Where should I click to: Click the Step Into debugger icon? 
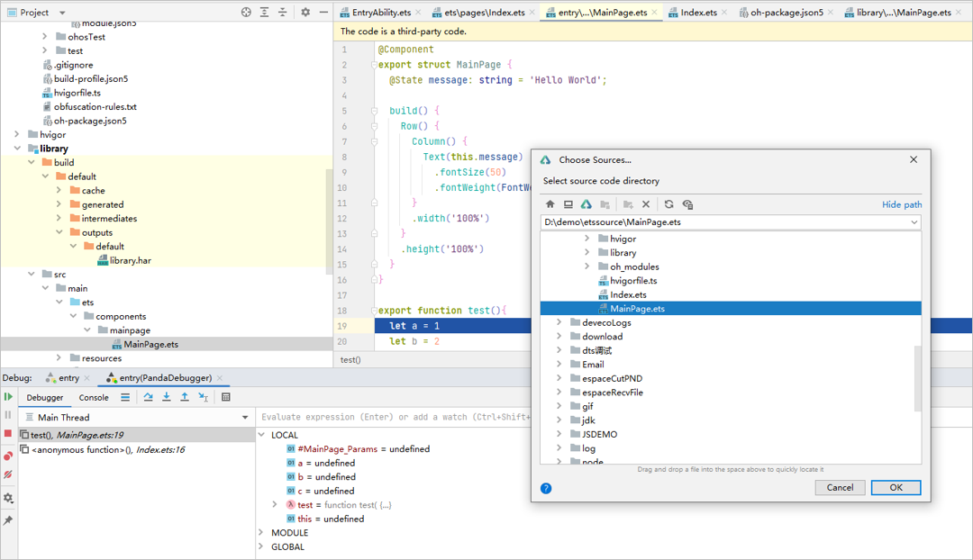pyautogui.click(x=167, y=397)
